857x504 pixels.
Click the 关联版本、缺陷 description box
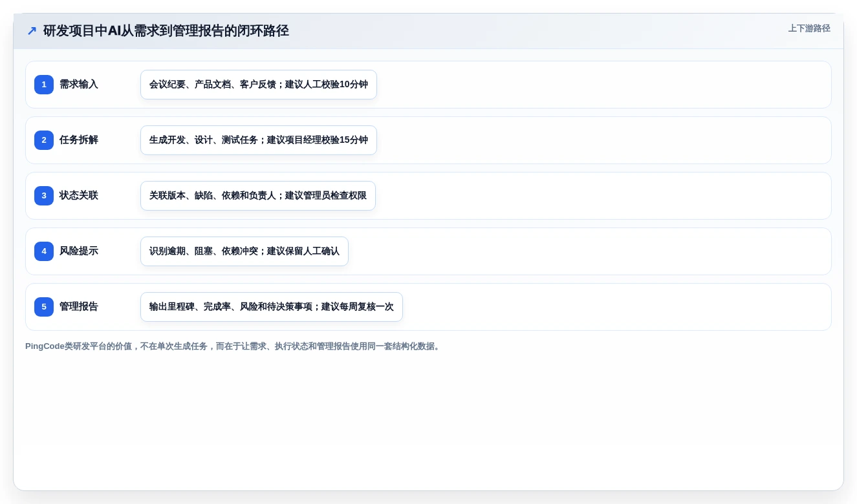[x=258, y=196]
